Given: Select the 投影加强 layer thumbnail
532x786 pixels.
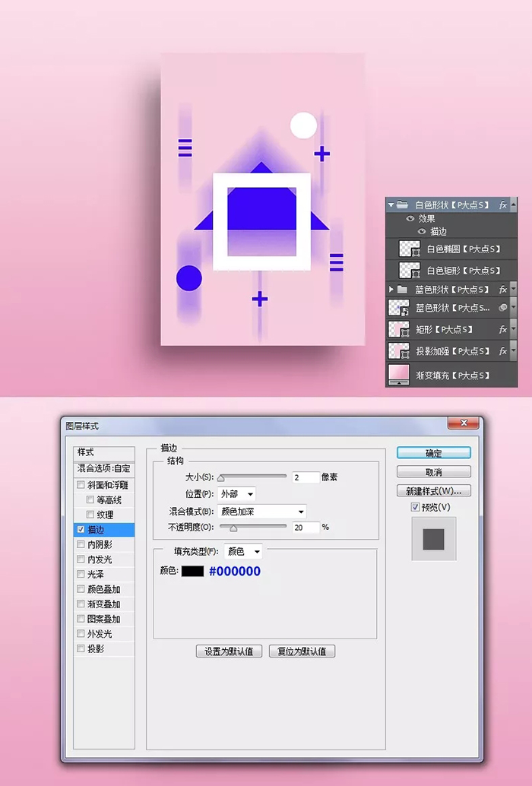Looking at the screenshot, I should (399, 351).
